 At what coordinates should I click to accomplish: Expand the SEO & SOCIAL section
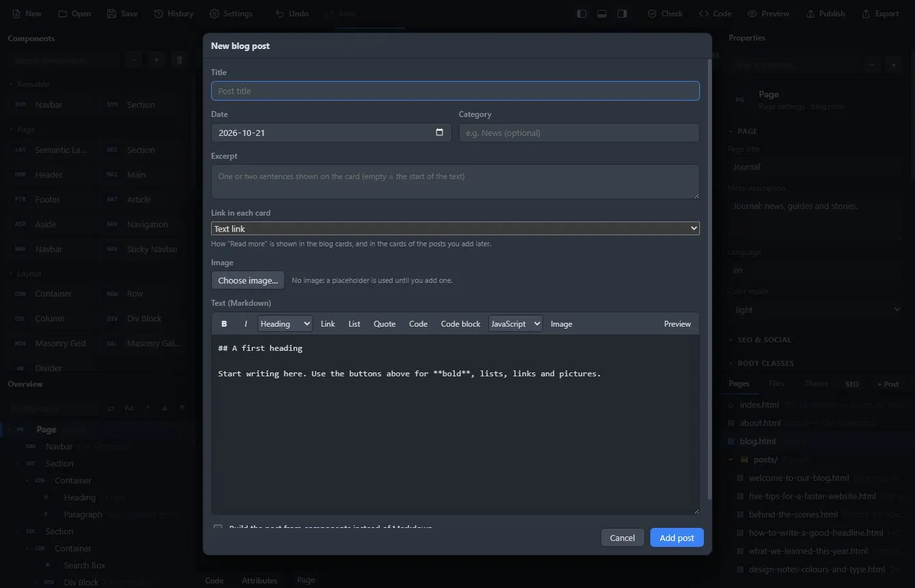(764, 340)
